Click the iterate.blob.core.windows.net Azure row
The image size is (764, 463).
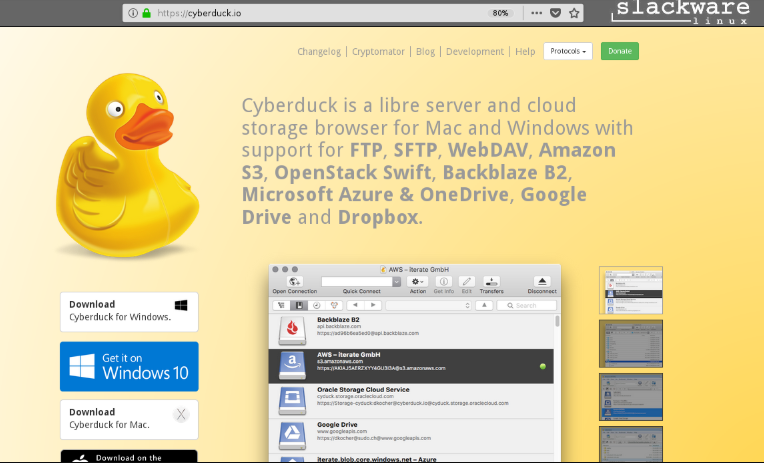coord(411,459)
